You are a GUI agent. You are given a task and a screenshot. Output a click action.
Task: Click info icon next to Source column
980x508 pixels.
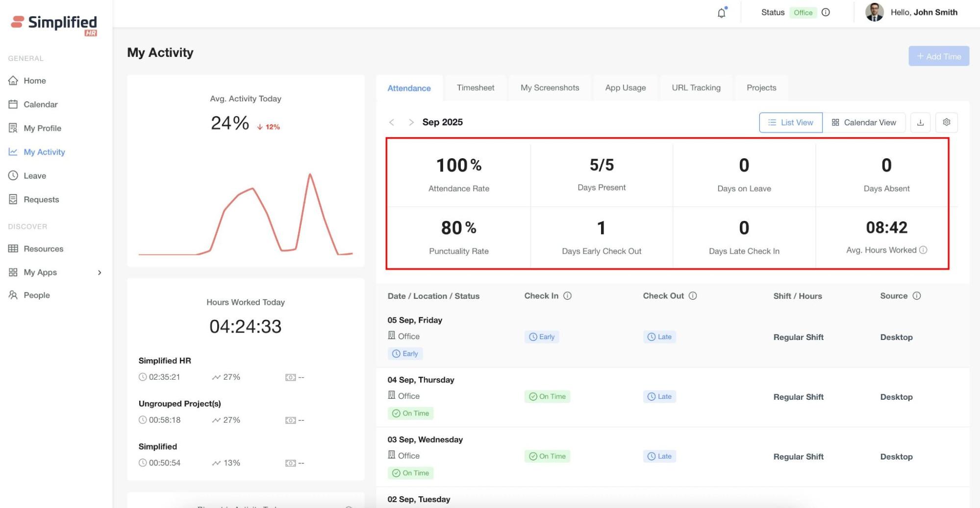coord(917,296)
